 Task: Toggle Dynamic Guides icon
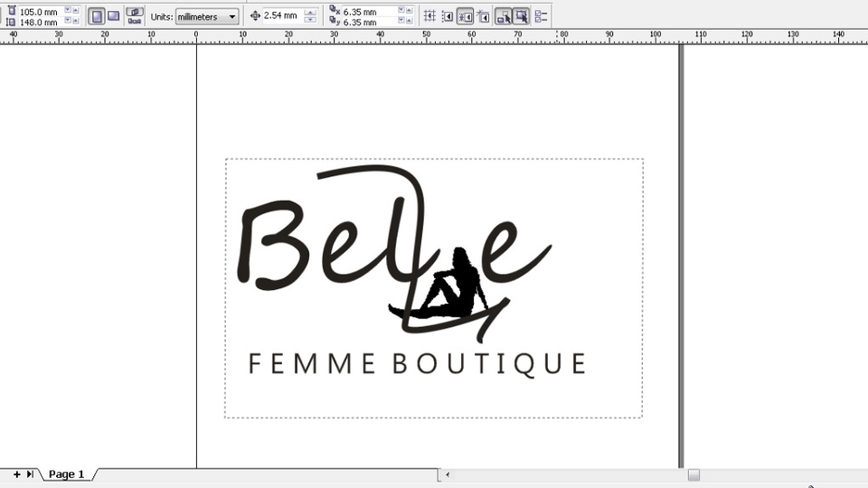pos(483,16)
